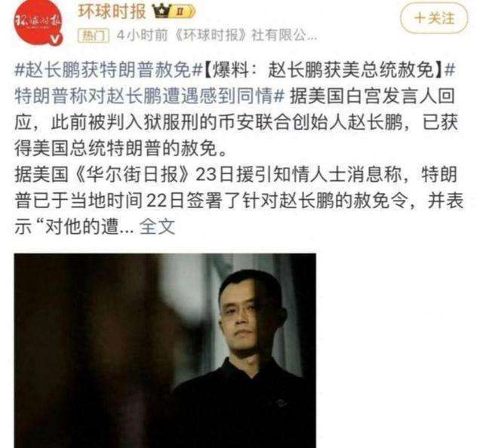
Task: Click the gold level II ribbon badge
Action: coord(183,12)
